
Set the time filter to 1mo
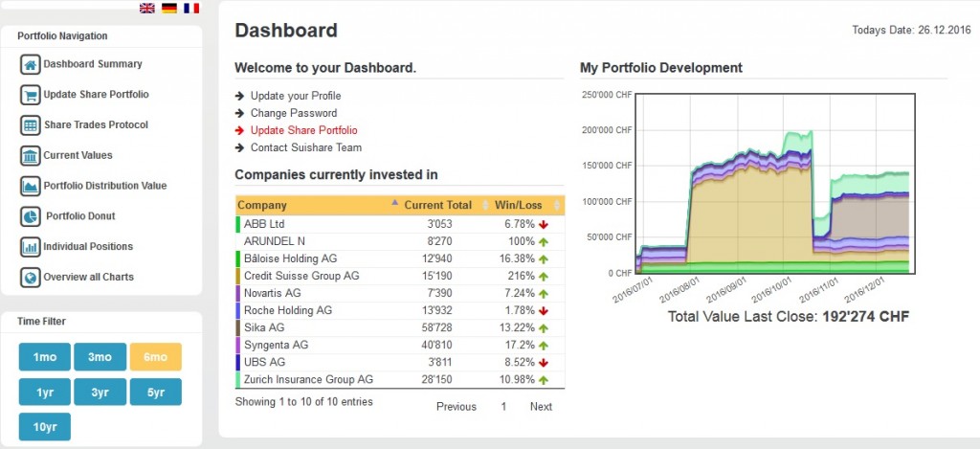pyautogui.click(x=45, y=357)
